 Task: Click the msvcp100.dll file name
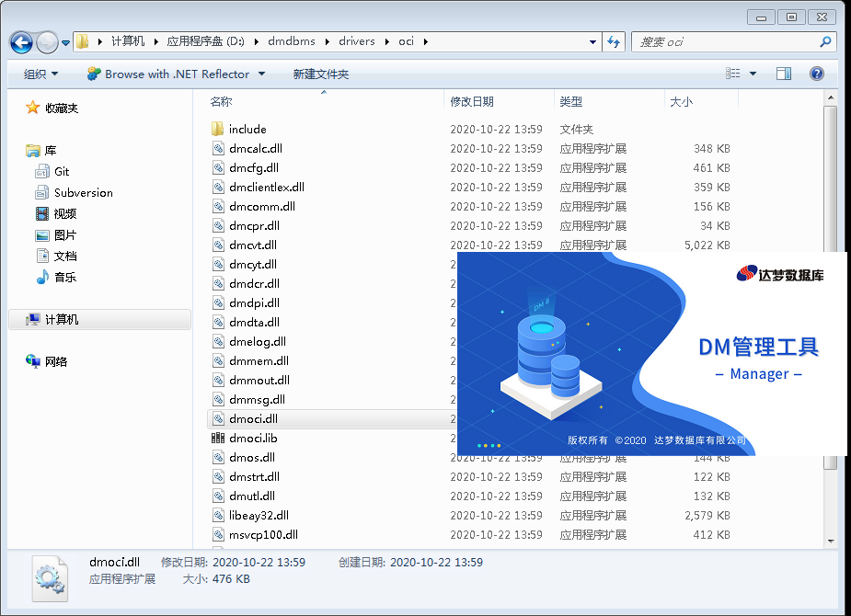point(263,535)
